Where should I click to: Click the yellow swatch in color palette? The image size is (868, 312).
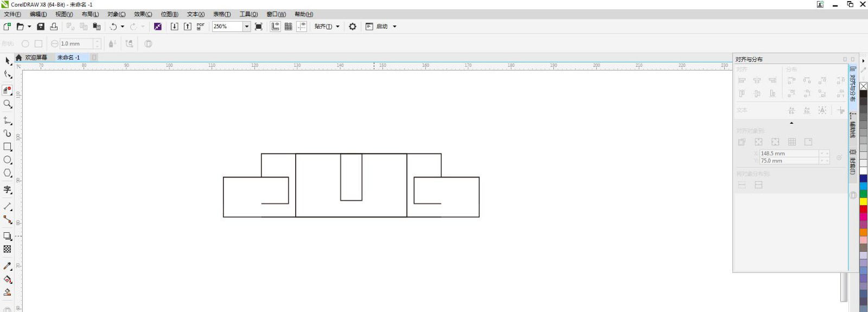click(863, 201)
